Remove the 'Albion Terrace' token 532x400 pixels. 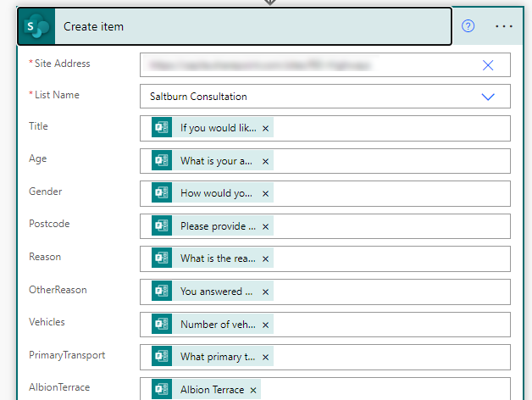pos(253,390)
